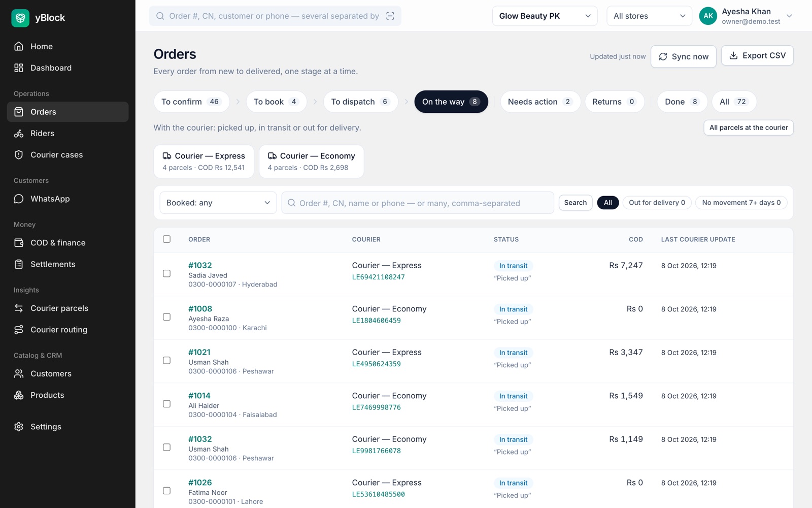The width and height of the screenshot is (812, 508).
Task: Open the All stores dropdown
Action: coord(649,16)
